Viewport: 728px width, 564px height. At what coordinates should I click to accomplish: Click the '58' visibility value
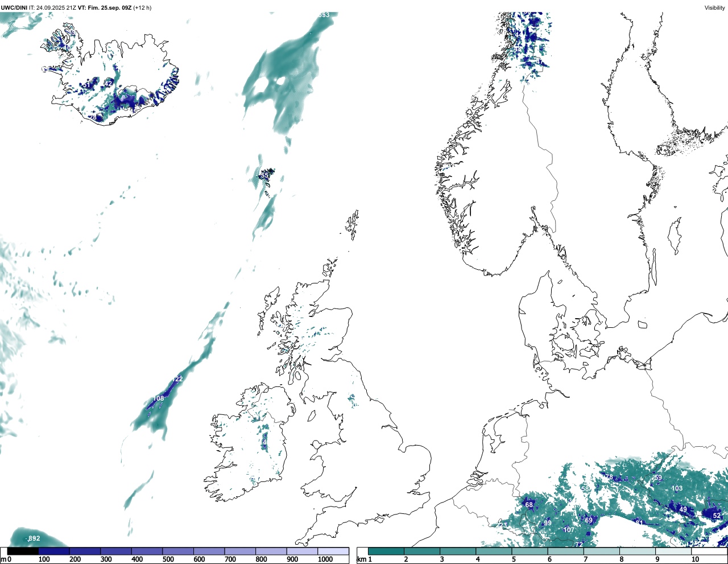click(x=585, y=489)
